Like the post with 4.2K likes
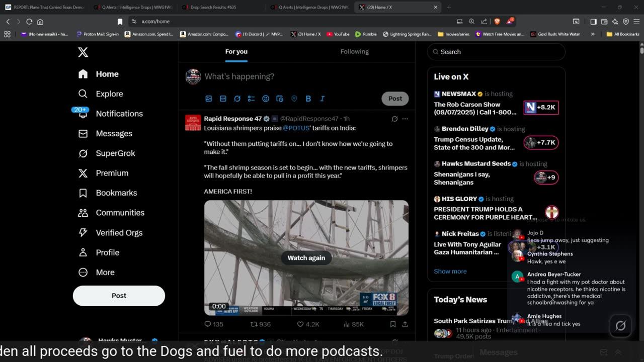Screen dimensions: 644x362 pyautogui.click(x=308, y=324)
